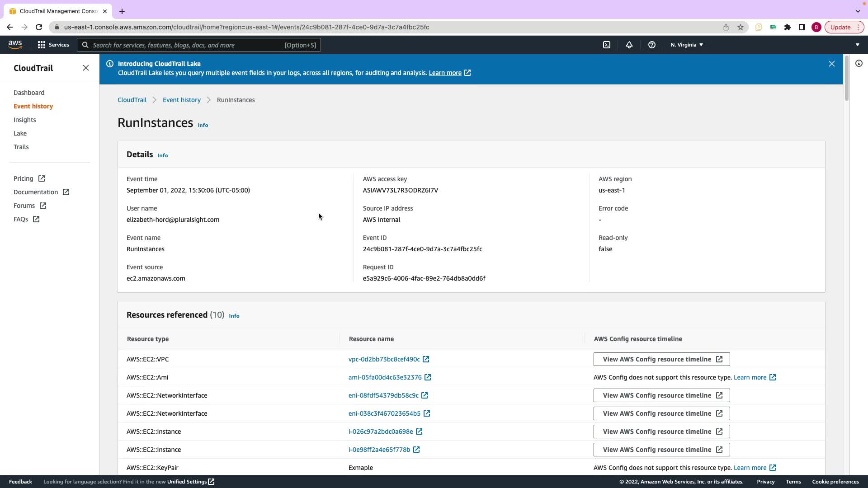Click the notifications bell icon
Image resolution: width=868 pixels, height=488 pixels.
(629, 45)
